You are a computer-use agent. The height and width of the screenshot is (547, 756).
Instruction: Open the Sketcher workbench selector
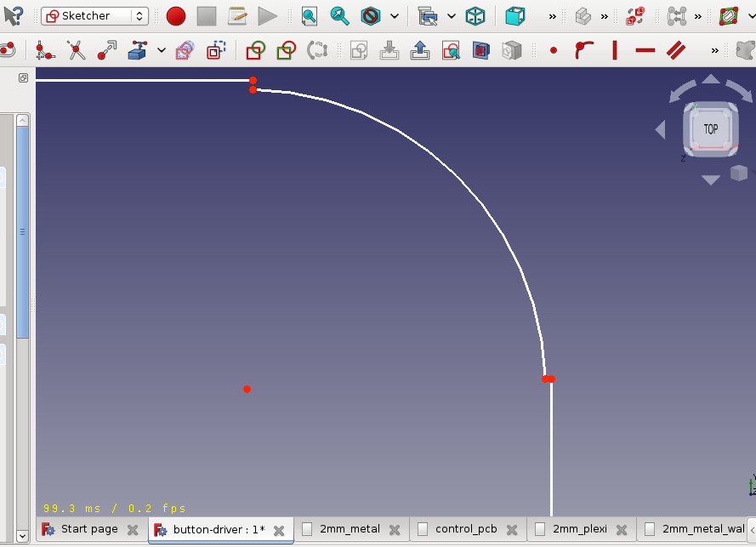[x=94, y=15]
